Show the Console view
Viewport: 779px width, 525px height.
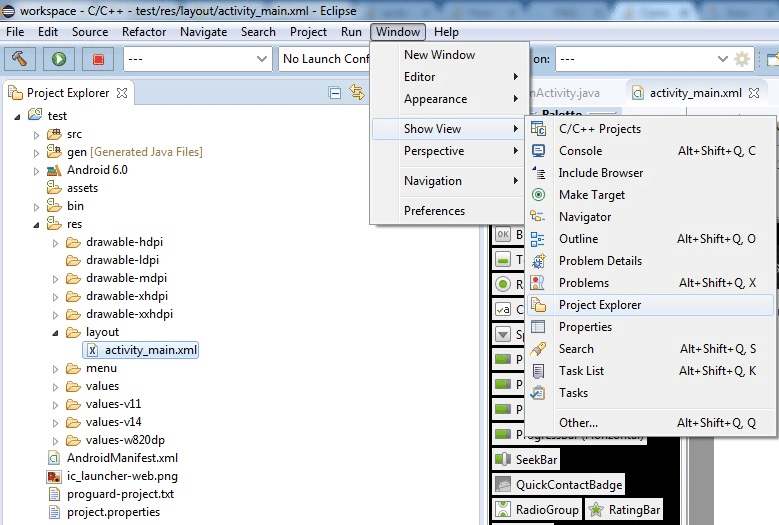[x=650, y=150]
